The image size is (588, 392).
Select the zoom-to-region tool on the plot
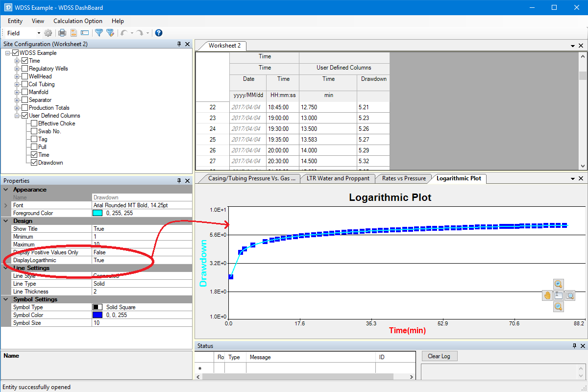point(569,295)
